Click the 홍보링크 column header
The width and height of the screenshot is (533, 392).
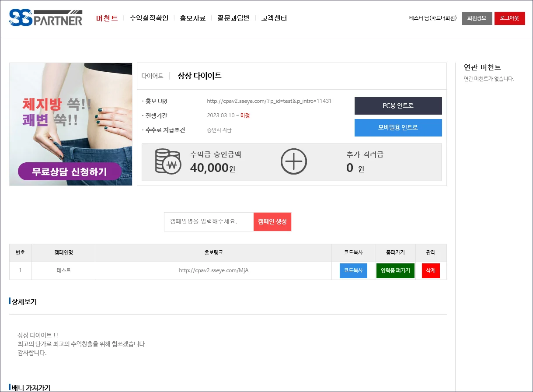214,253
